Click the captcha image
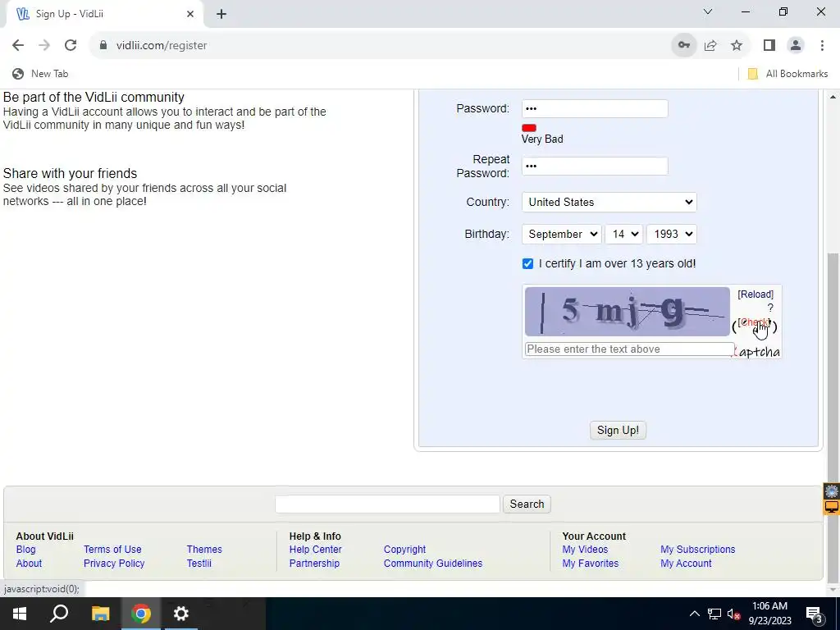 (x=628, y=312)
